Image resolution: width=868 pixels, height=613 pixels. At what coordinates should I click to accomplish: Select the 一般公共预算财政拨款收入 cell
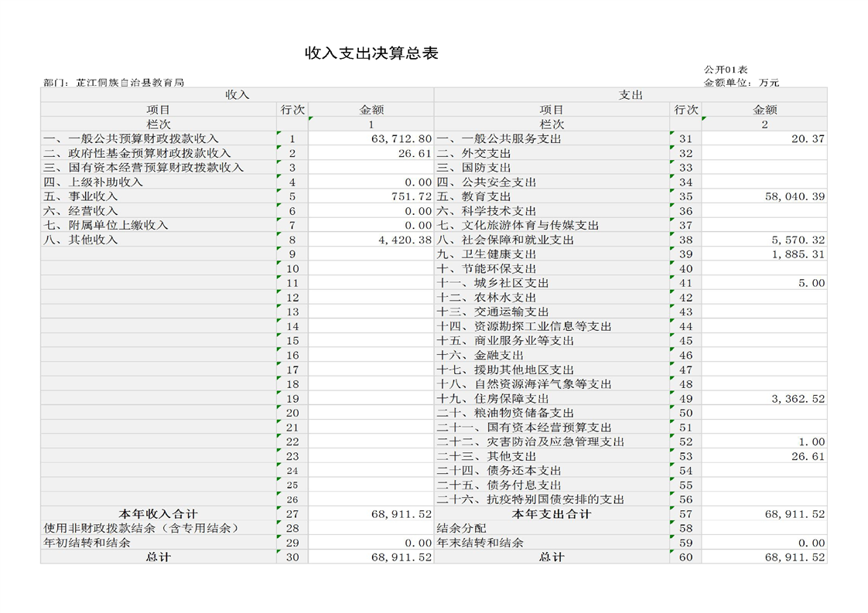(x=131, y=139)
